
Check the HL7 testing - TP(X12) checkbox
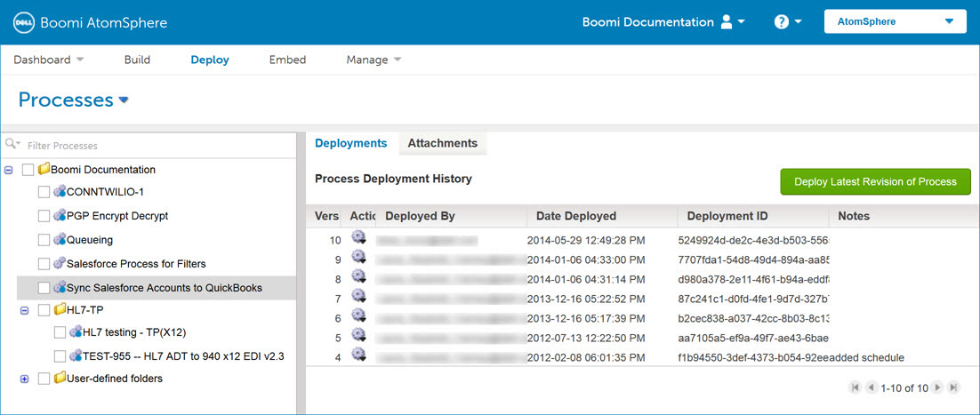[x=60, y=331]
